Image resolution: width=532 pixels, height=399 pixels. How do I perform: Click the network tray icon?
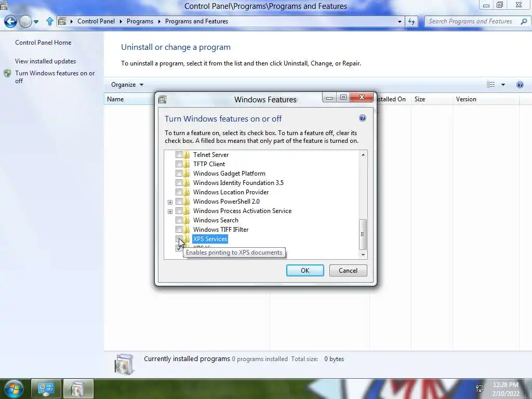pos(480,389)
